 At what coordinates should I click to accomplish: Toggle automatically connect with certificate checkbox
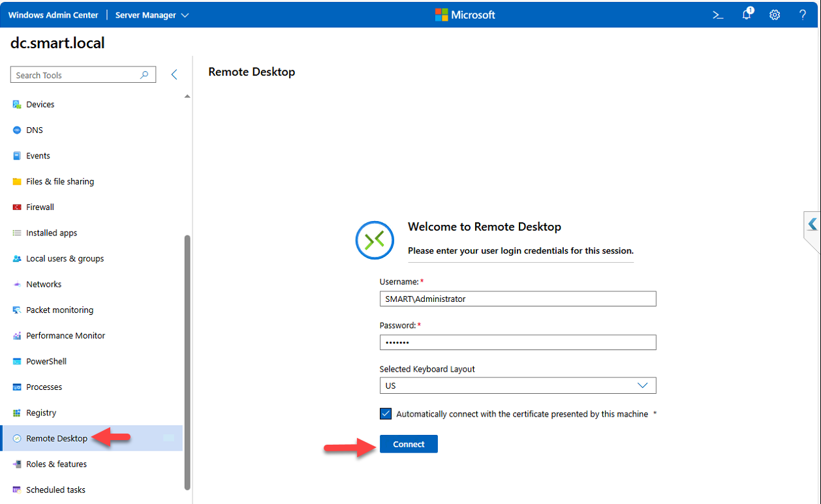click(386, 414)
